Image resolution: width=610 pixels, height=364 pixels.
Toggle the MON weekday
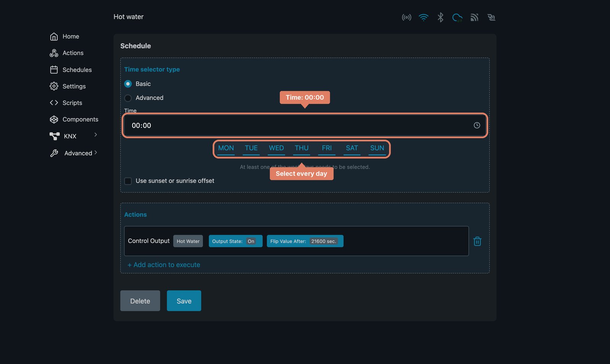[226, 148]
